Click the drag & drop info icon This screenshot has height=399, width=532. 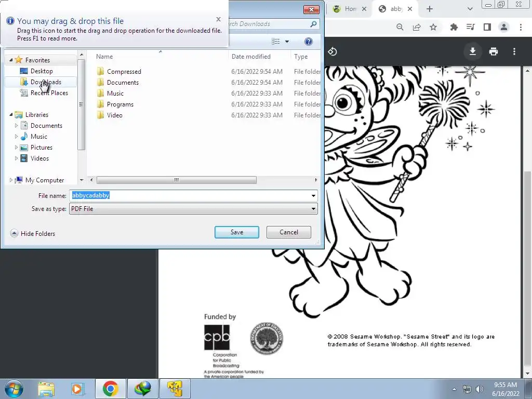coord(10,21)
